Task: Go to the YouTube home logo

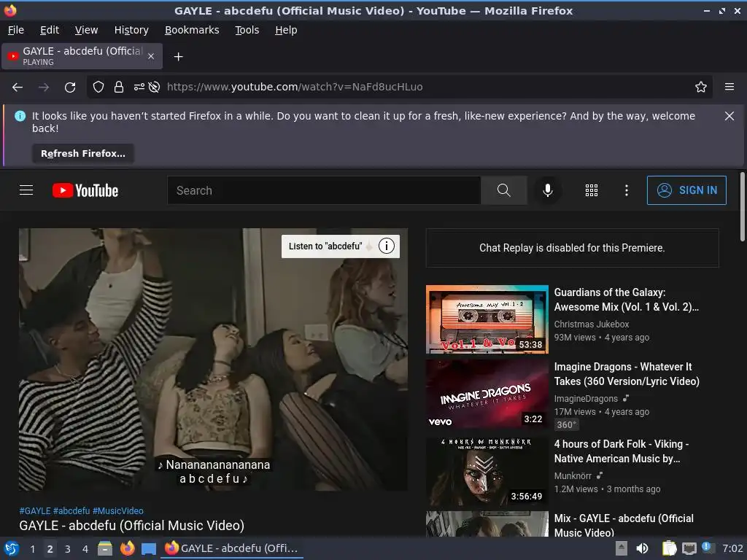Action: (x=85, y=190)
